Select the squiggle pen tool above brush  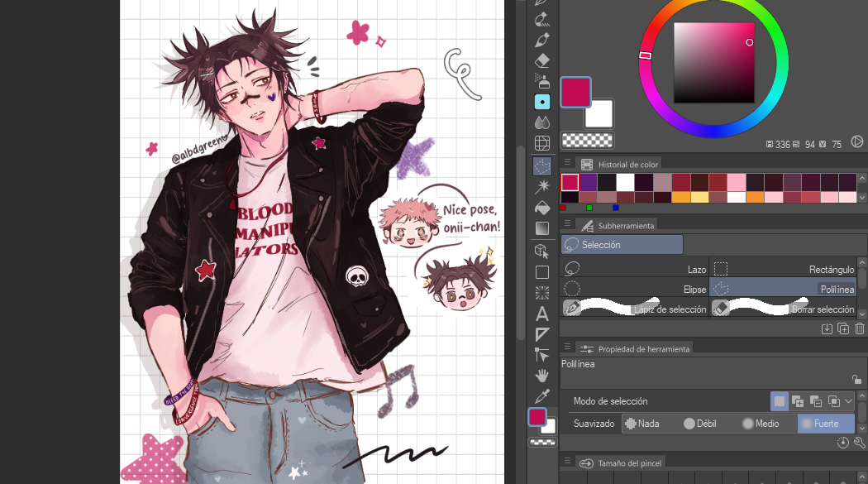coord(542,19)
